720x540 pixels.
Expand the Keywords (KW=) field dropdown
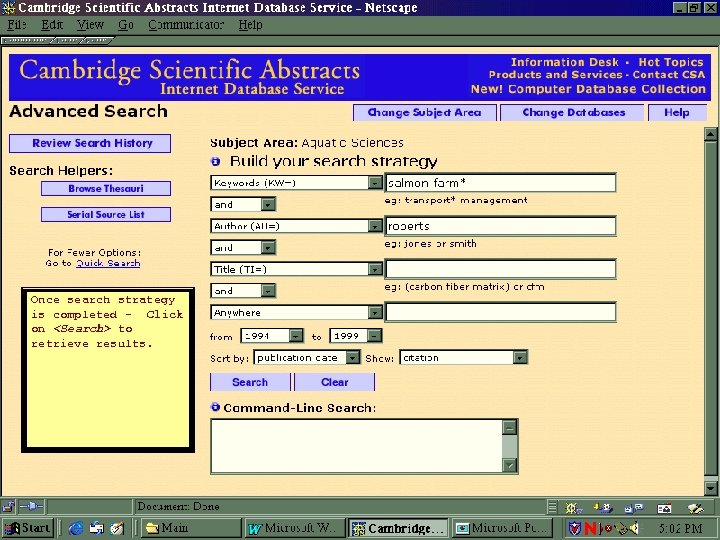coord(375,183)
